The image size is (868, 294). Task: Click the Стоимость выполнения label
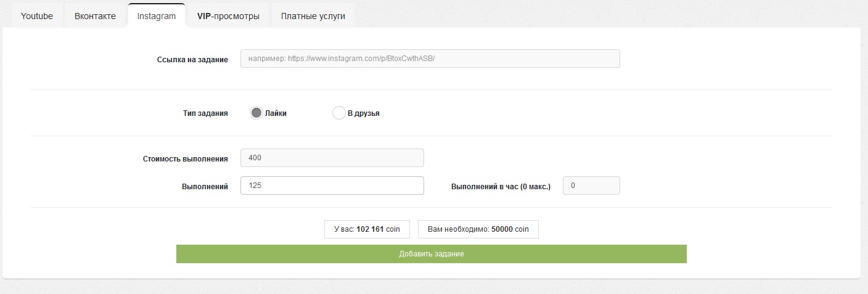click(185, 158)
